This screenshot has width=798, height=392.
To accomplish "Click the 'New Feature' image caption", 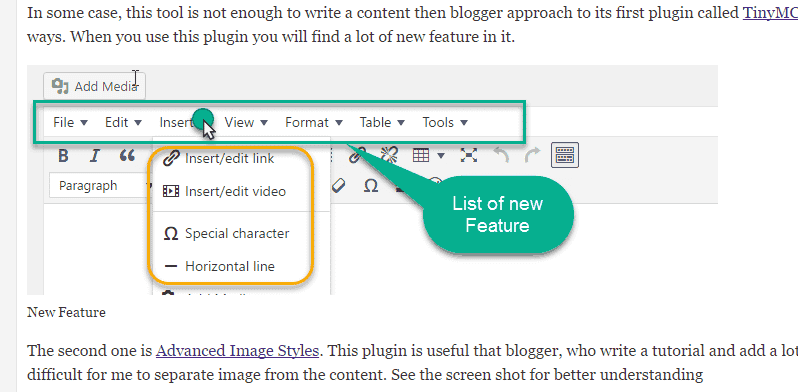I will [x=66, y=313].
